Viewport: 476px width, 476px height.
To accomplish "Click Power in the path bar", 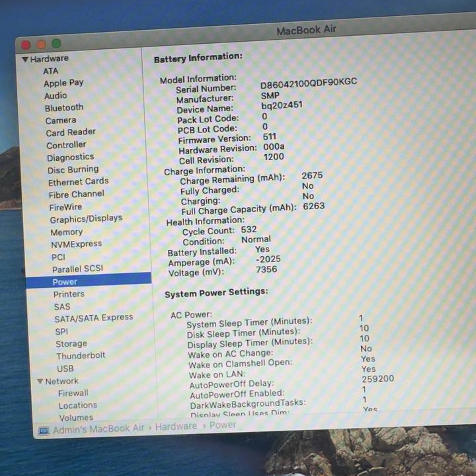I will coord(223,425).
